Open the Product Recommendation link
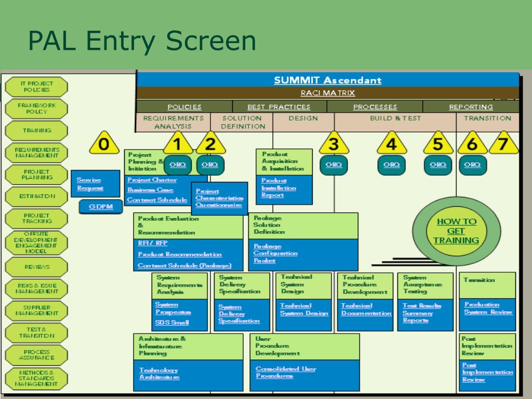Viewport: 532px width, 399px height. (179, 255)
